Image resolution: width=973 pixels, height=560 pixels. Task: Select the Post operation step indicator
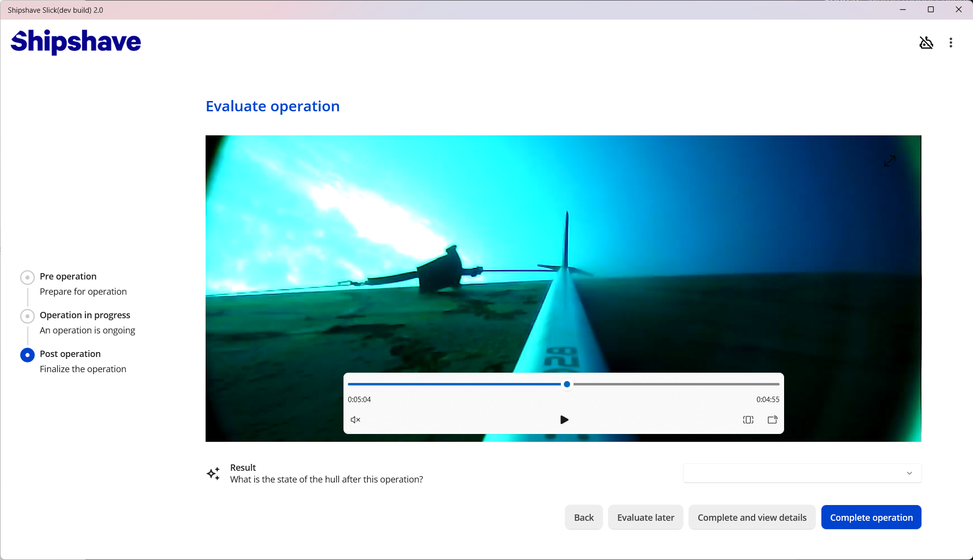coord(27,355)
